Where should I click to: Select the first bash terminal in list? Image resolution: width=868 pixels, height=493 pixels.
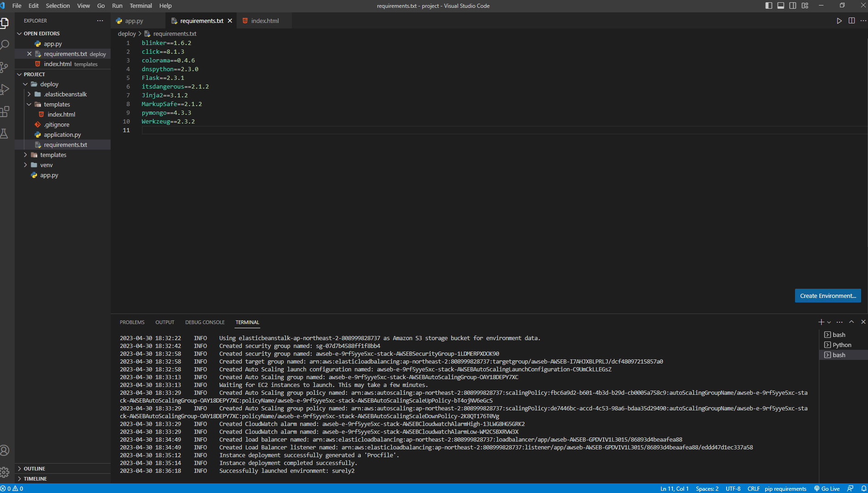839,335
